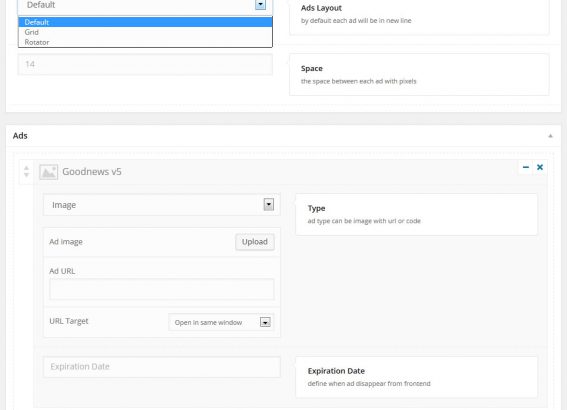Minimize the Goodnews v5 ad item
The height and width of the screenshot is (410, 567).
coord(526,167)
